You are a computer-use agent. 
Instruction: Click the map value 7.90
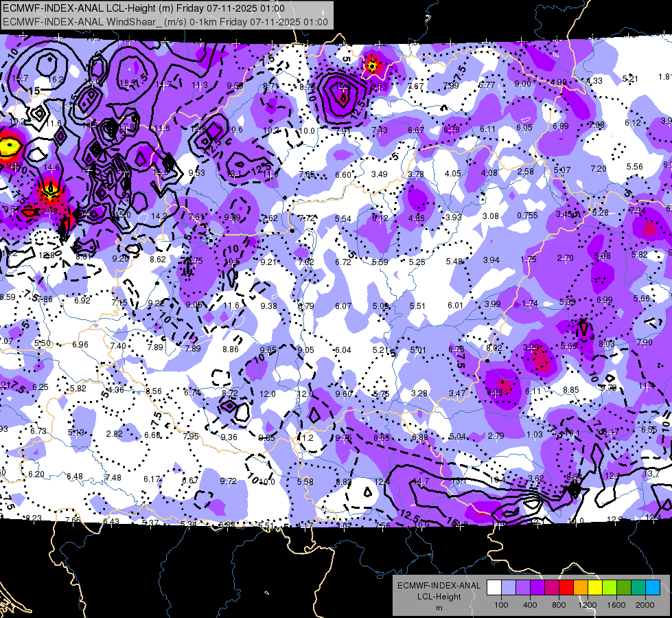pyautogui.click(x=644, y=342)
